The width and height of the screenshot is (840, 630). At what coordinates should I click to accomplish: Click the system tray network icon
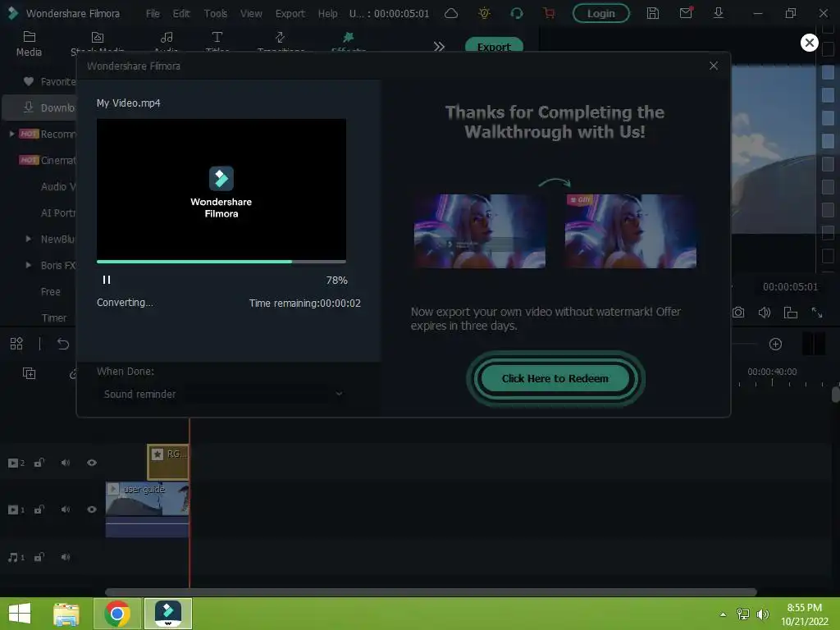(743, 614)
